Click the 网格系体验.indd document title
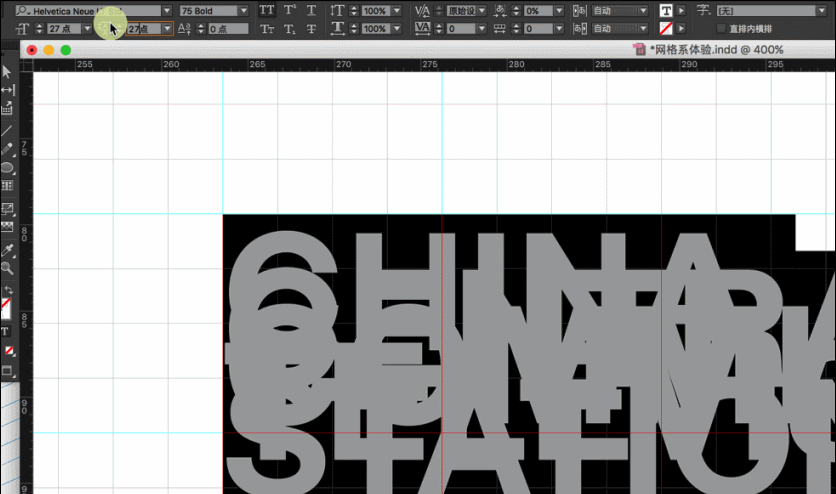836x494 pixels. tap(716, 50)
